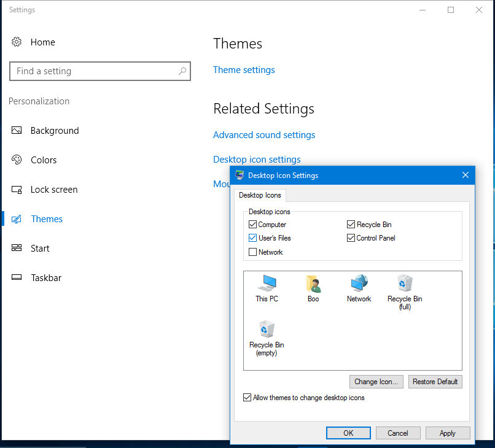Select the Recycle Bin (full) icon

click(x=405, y=284)
